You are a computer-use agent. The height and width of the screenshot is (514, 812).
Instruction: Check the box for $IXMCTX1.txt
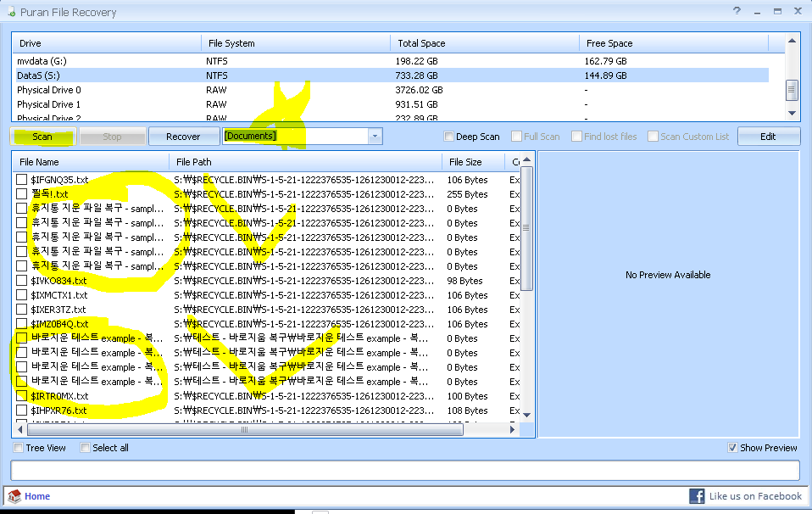point(22,295)
